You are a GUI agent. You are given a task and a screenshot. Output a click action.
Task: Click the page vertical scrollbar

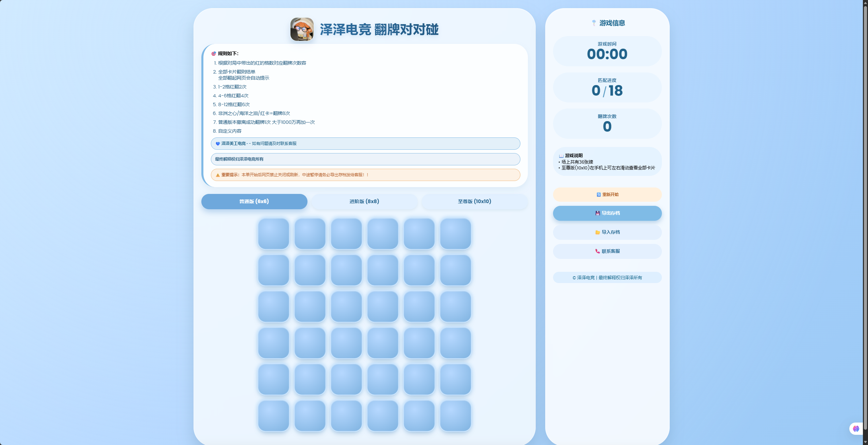point(865,218)
